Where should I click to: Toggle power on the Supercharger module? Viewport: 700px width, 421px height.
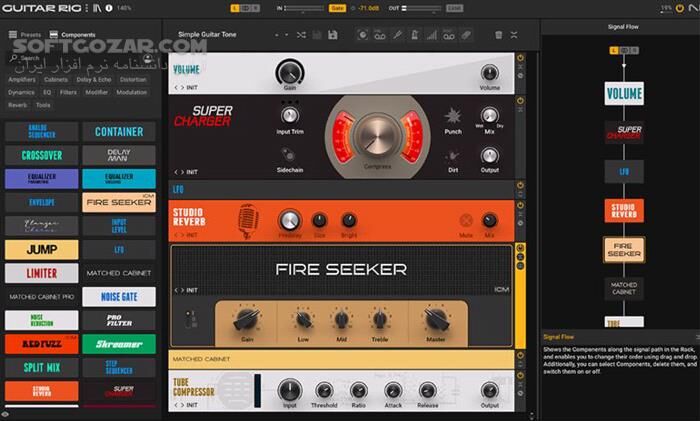pyautogui.click(x=520, y=101)
